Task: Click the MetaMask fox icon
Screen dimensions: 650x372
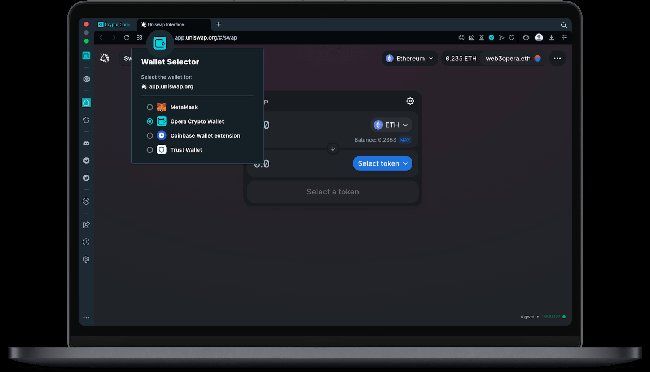Action: coord(162,107)
